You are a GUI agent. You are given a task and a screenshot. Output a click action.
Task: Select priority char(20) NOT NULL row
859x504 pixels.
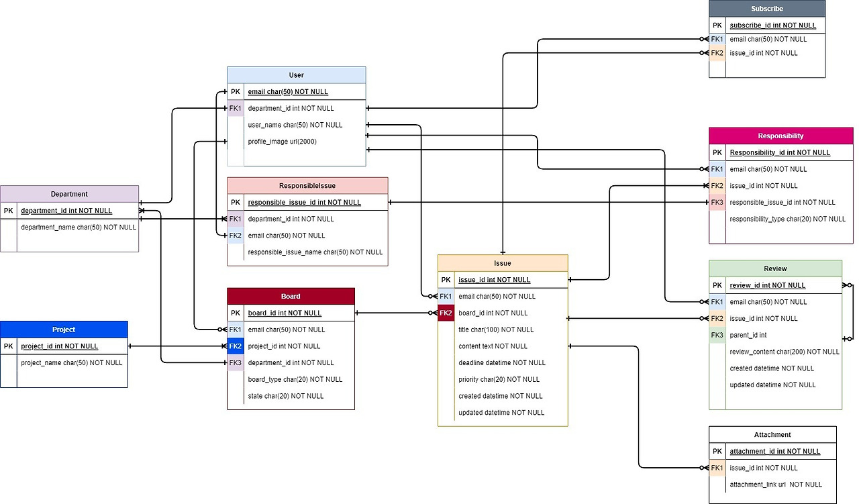point(503,379)
